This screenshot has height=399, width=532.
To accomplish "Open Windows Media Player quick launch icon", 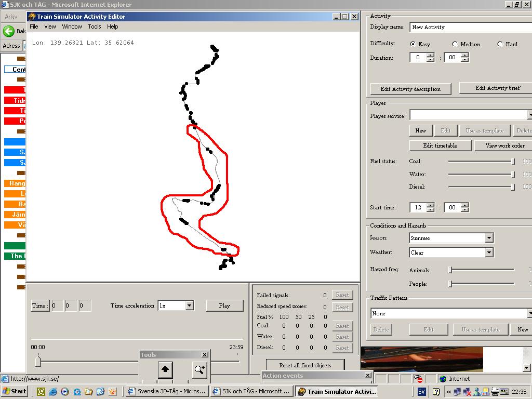I will coord(65,392).
